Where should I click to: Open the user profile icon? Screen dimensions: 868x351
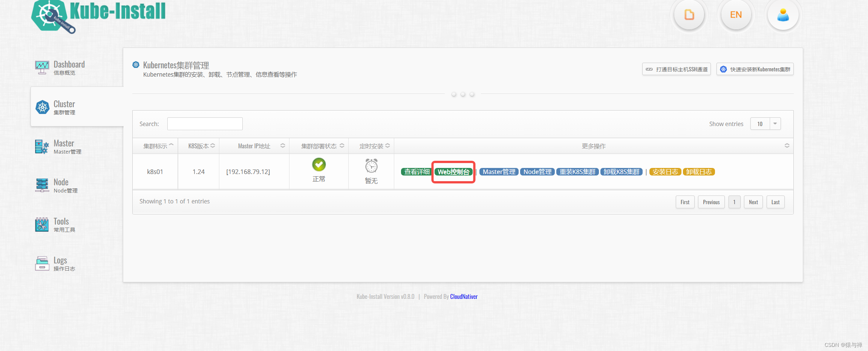pos(783,15)
